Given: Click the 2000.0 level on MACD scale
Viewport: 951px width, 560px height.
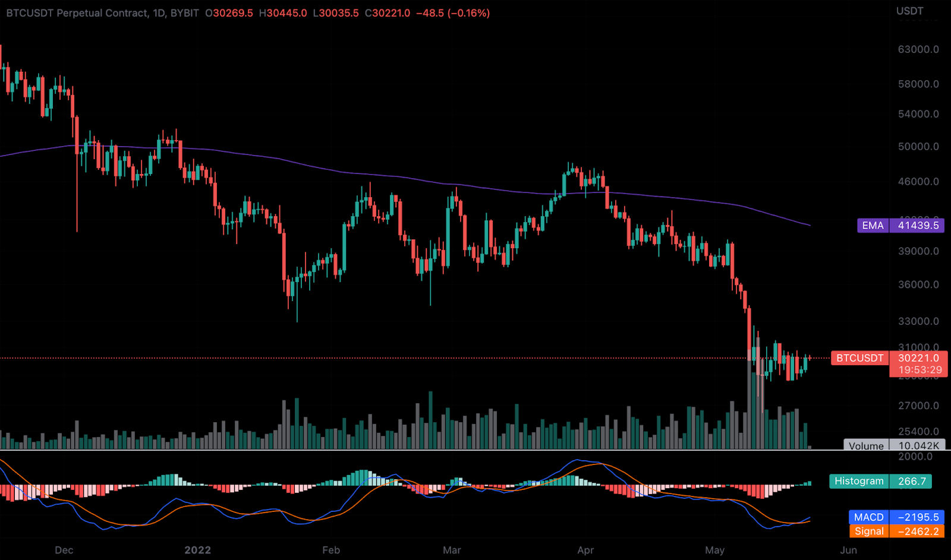Looking at the screenshot, I should tap(915, 457).
